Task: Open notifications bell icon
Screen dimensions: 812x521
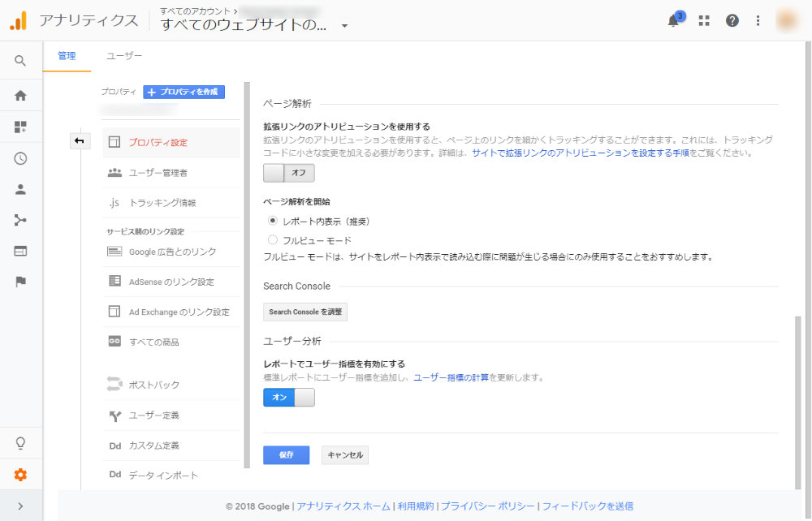Action: [673, 21]
